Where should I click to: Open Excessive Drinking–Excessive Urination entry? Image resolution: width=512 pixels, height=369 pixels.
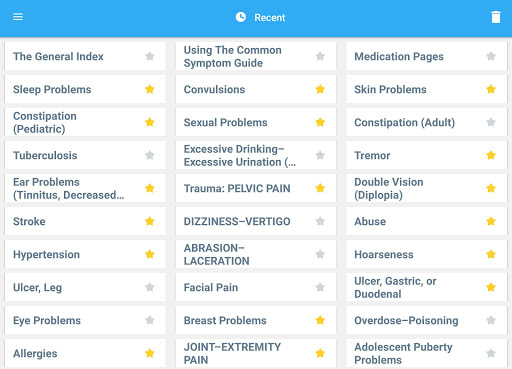240,155
